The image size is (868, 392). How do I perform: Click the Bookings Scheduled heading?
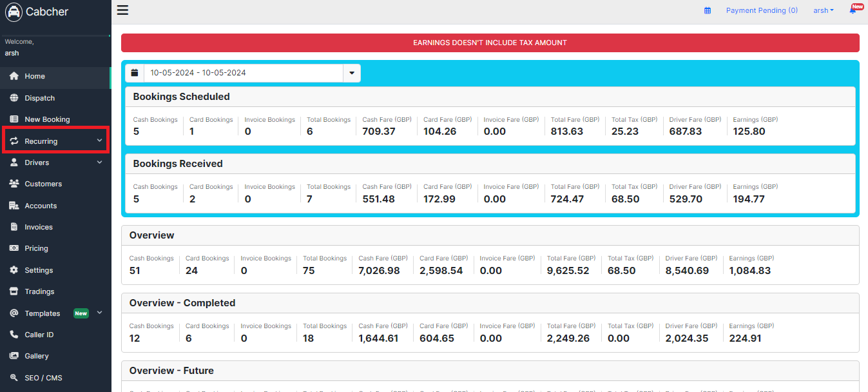point(181,97)
